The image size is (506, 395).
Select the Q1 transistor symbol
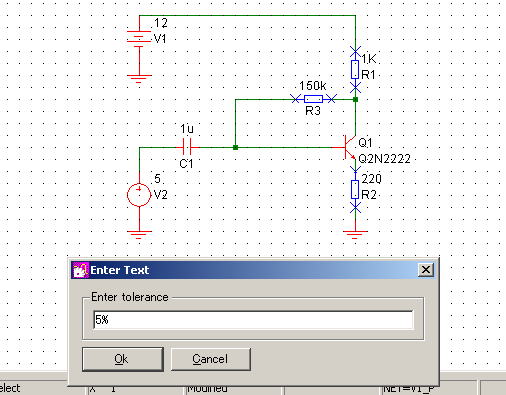point(348,148)
